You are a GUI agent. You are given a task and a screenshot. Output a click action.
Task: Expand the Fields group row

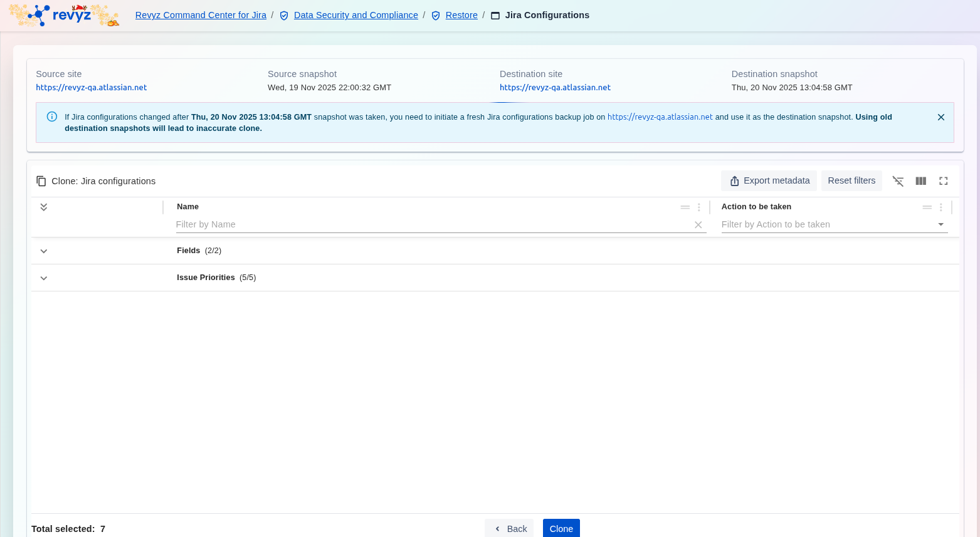pyautogui.click(x=44, y=251)
